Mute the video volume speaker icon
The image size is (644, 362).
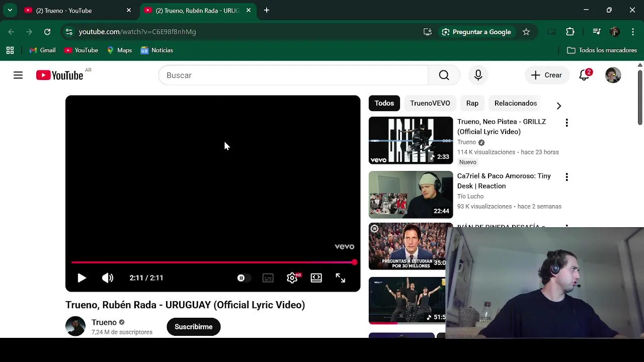coord(108,278)
